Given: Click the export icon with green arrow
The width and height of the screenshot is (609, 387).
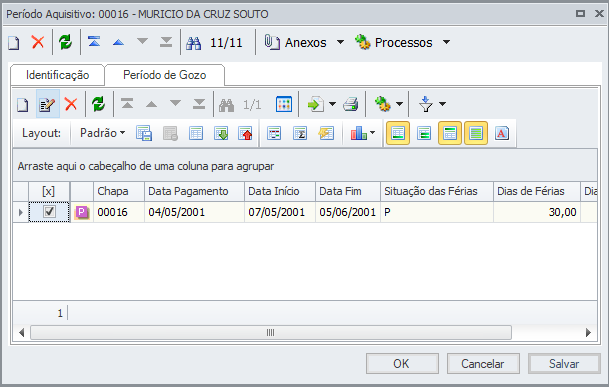Looking at the screenshot, I should click(x=316, y=104).
